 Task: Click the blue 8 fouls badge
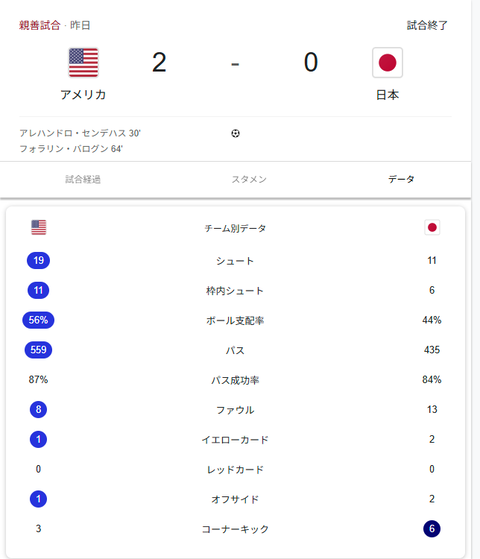click(39, 409)
